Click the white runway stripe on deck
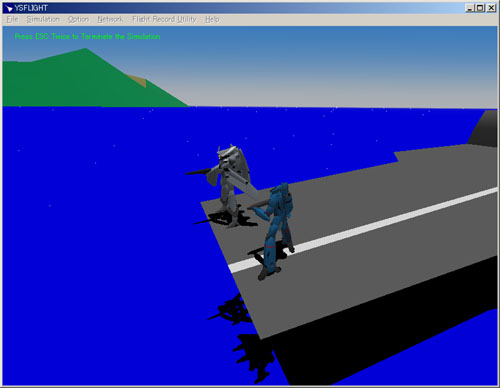 363,229
